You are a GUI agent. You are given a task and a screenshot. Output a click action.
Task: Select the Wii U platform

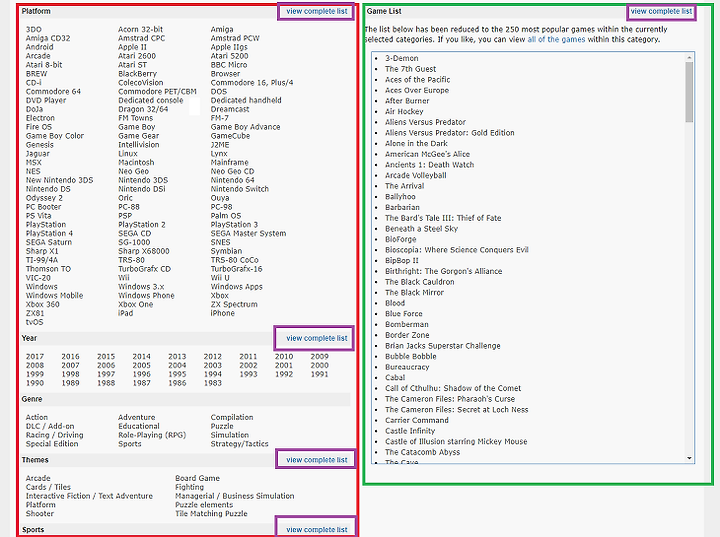pos(219,277)
